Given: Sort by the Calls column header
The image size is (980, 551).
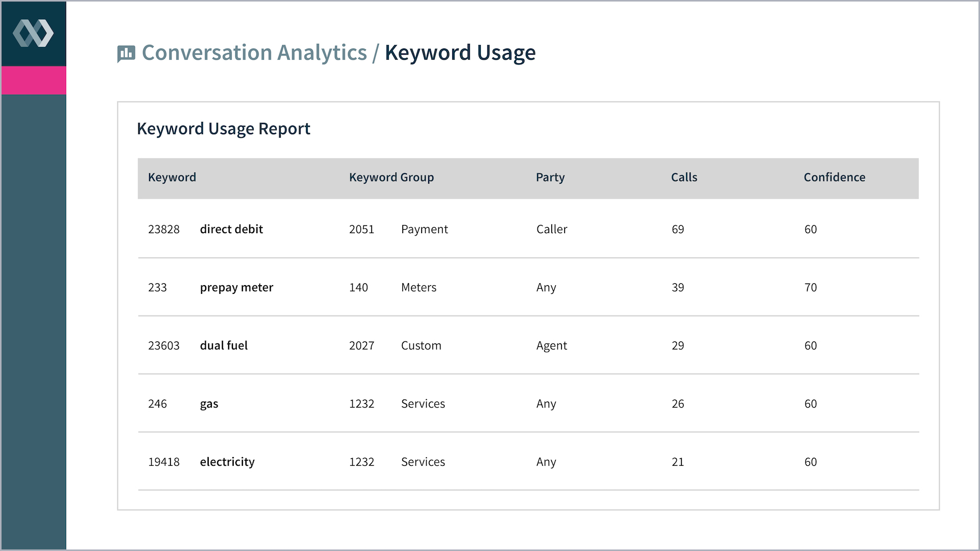Looking at the screenshot, I should (x=684, y=177).
